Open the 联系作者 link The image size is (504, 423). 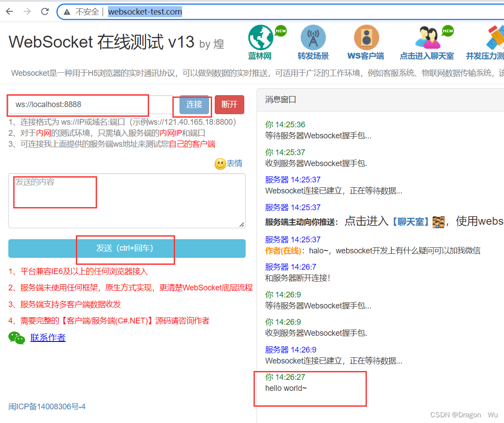coord(48,338)
